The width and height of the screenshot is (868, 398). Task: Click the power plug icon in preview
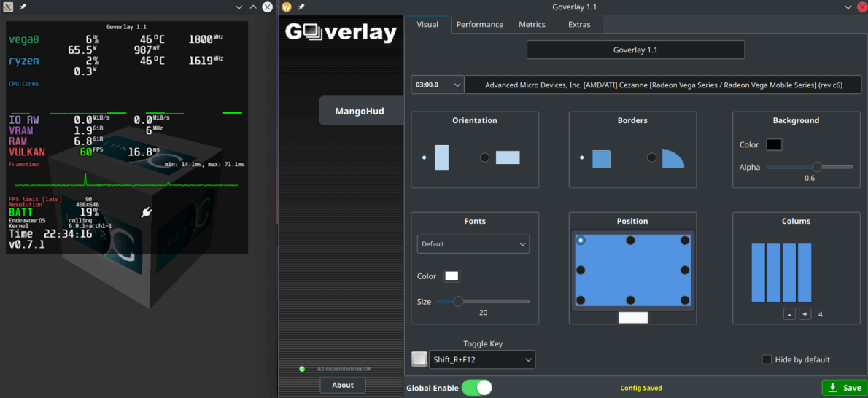pyautogui.click(x=147, y=211)
